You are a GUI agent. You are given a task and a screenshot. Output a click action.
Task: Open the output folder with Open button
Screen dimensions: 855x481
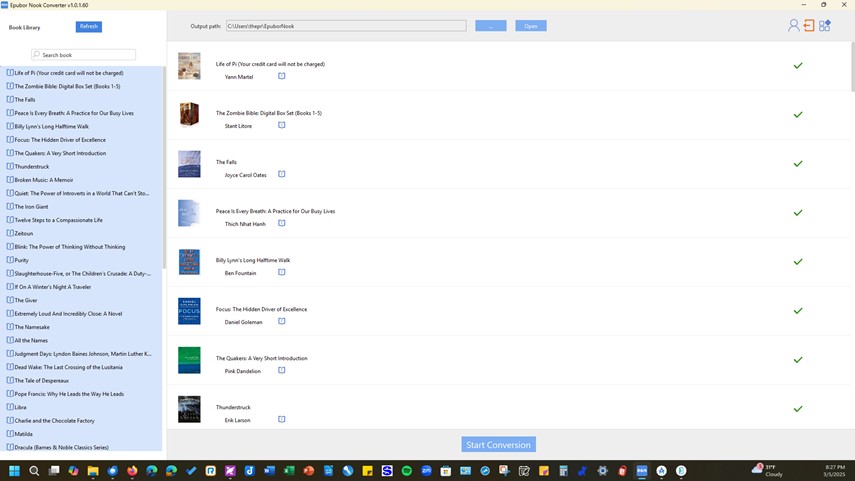[531, 26]
